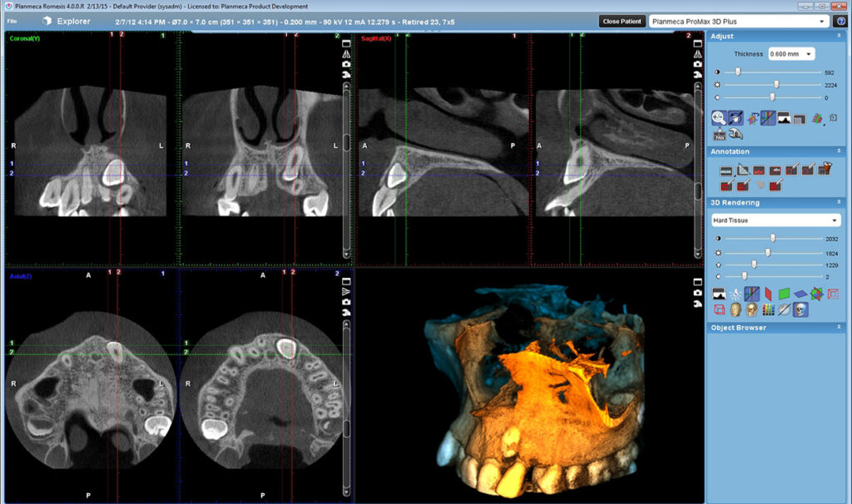Viewport: 852px width, 504px height.
Task: Toggle the blue axial plane in 3D Rendering
Action: tap(800, 293)
